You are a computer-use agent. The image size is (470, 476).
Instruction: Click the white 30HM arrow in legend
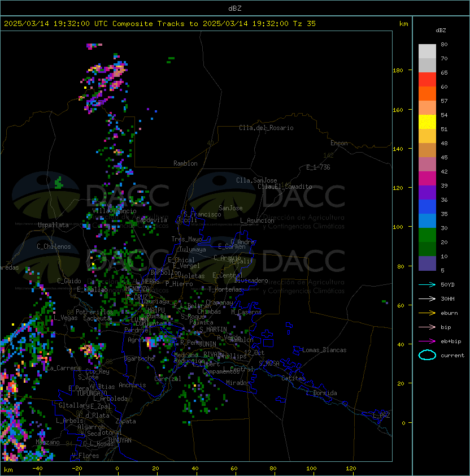(x=427, y=298)
